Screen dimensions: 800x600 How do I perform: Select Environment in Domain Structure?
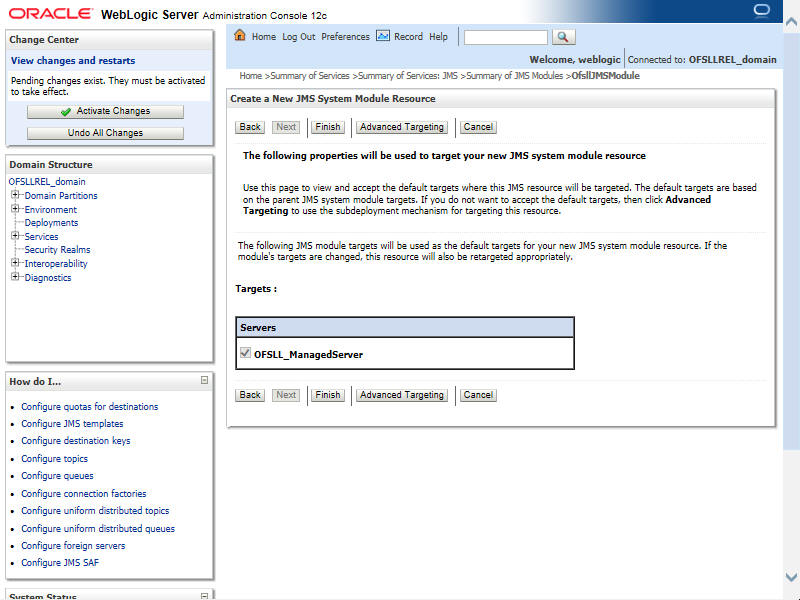51,209
